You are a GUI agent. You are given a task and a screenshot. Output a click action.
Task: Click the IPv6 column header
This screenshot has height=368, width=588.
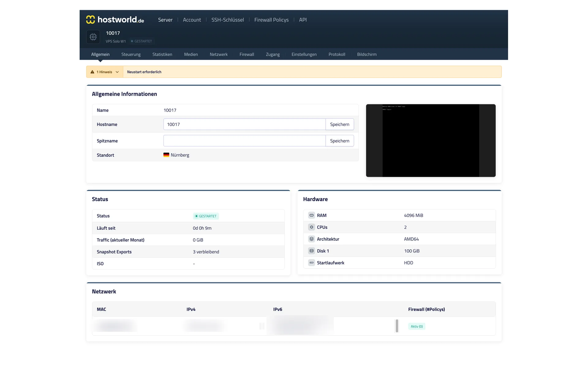click(x=278, y=309)
